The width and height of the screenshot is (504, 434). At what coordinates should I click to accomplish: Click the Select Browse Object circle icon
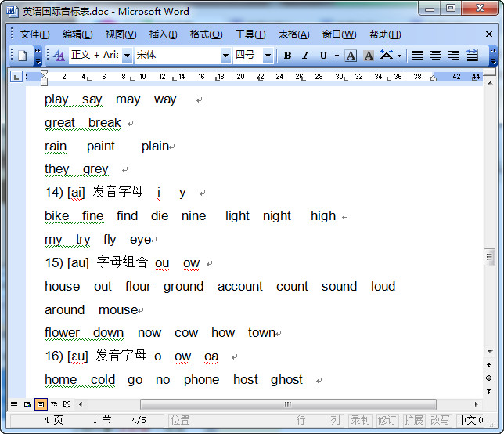pos(489,378)
